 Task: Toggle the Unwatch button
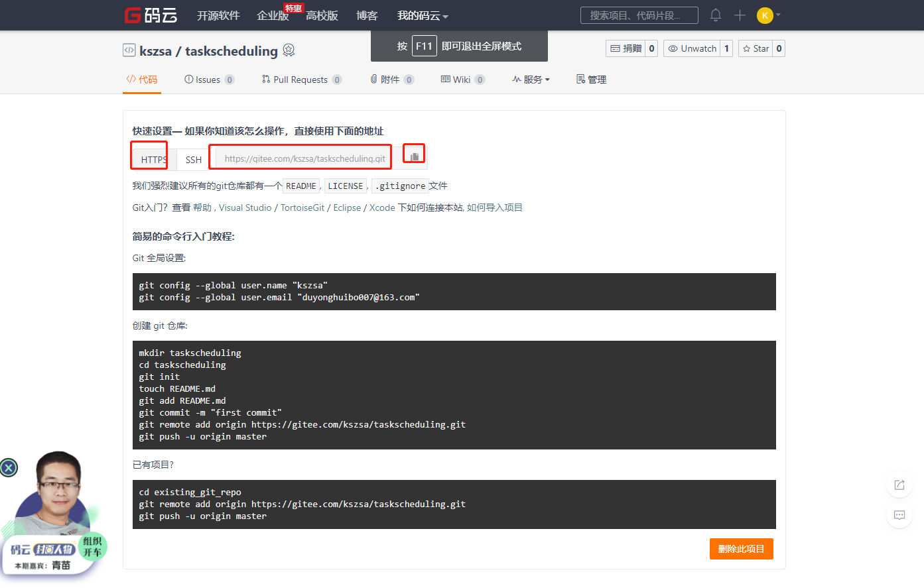(x=692, y=48)
